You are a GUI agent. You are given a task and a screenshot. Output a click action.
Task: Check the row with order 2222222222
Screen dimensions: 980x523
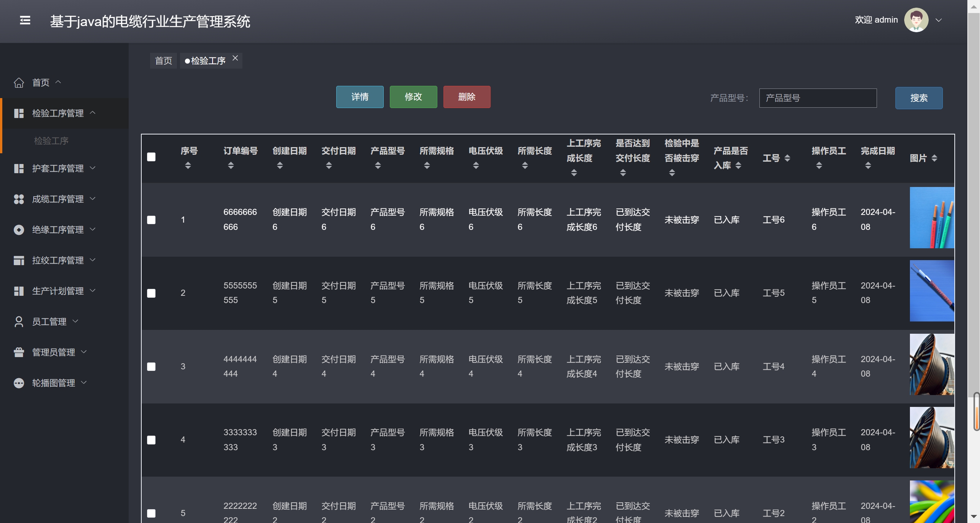pyautogui.click(x=151, y=513)
